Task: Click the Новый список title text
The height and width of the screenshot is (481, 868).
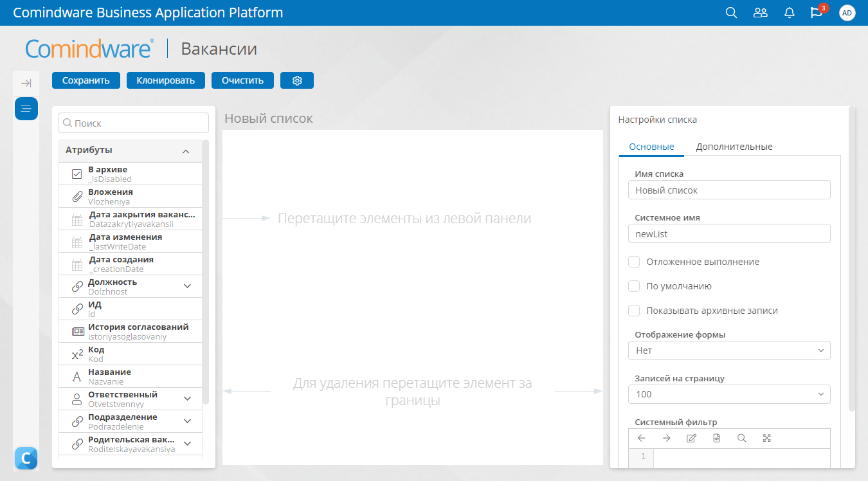Action: tap(269, 119)
